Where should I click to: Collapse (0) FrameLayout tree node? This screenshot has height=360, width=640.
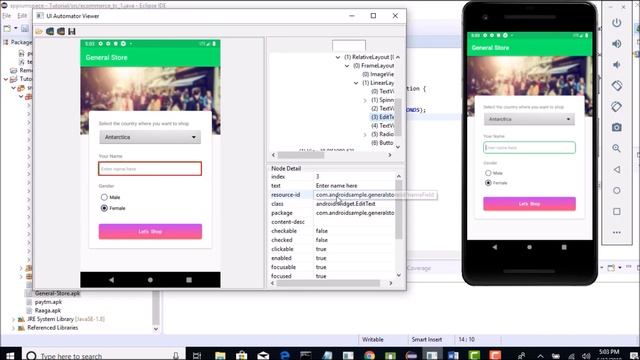[347, 66]
